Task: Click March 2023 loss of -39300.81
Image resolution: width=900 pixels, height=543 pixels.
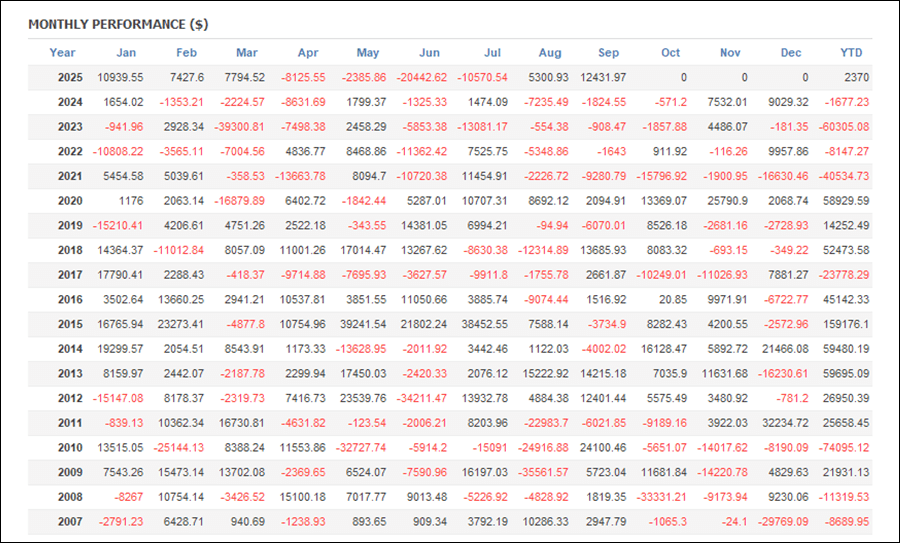Action: tap(239, 127)
